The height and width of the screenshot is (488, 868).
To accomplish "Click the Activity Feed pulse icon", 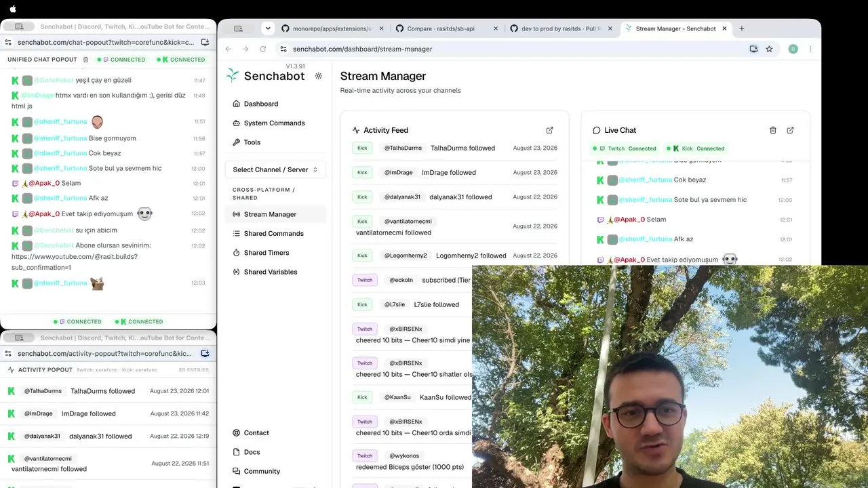I will click(x=356, y=130).
